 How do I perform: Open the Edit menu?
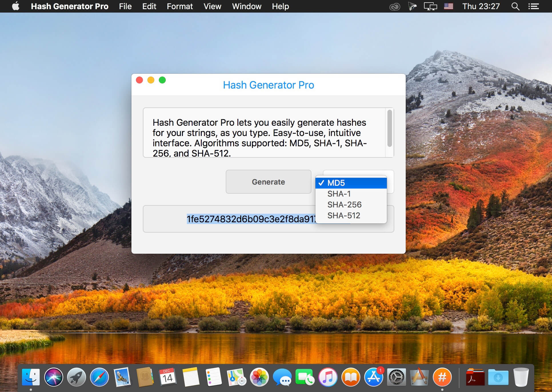coord(149,6)
